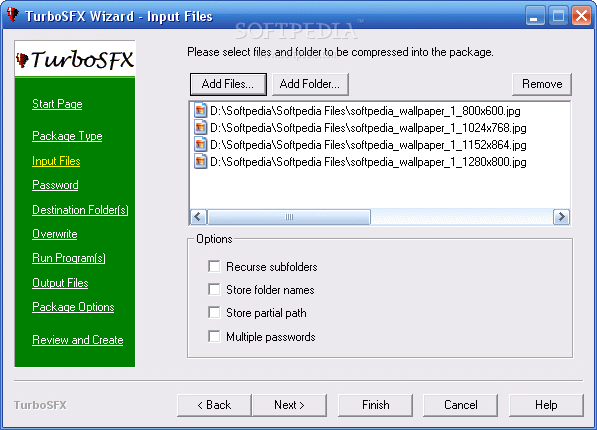Click the Add Folder... button
Viewport: 597px width, 430px height.
(310, 84)
